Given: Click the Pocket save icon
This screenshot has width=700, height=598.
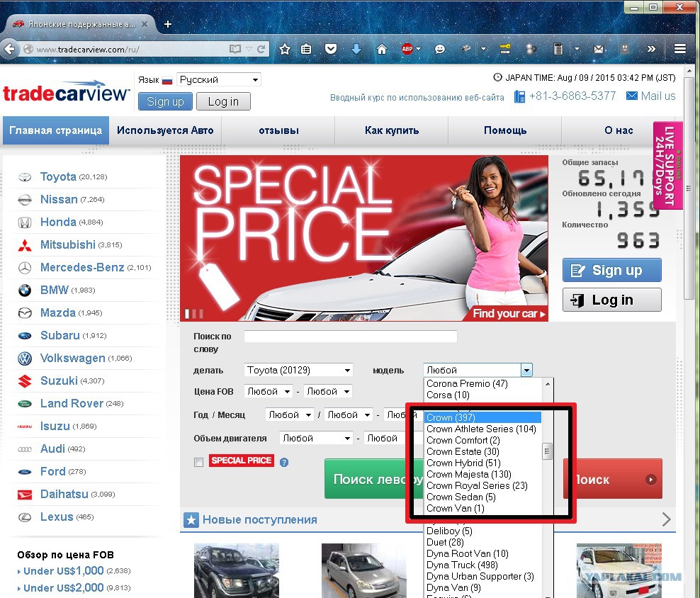Looking at the screenshot, I should point(331,49).
